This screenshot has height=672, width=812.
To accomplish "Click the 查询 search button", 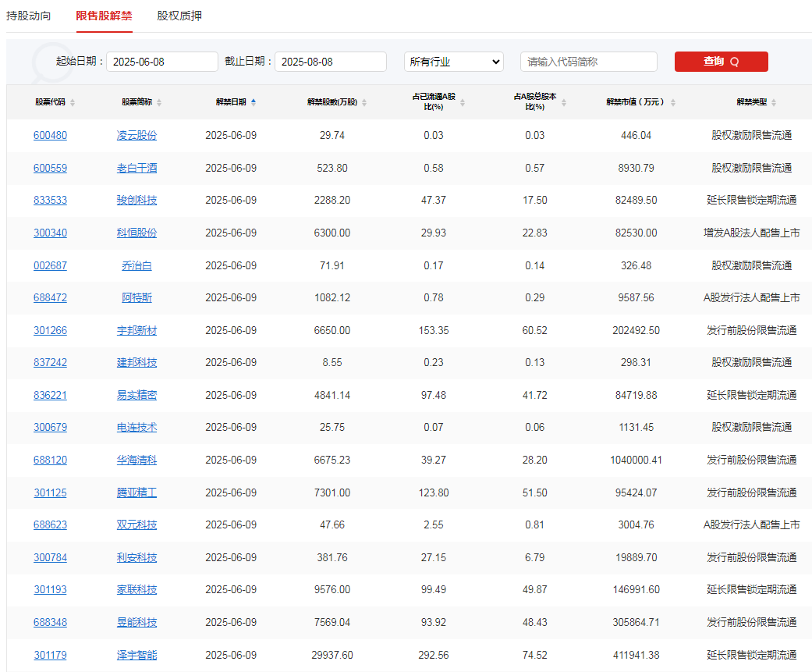I will point(721,62).
